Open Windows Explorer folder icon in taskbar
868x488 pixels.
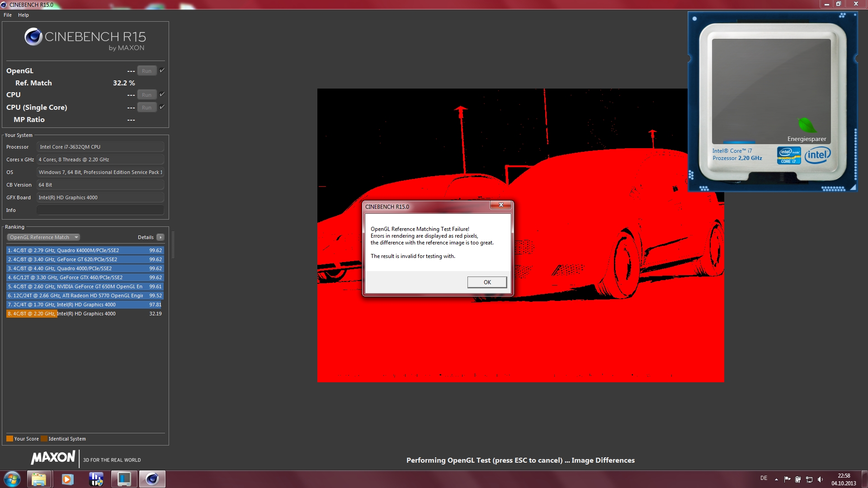point(39,479)
